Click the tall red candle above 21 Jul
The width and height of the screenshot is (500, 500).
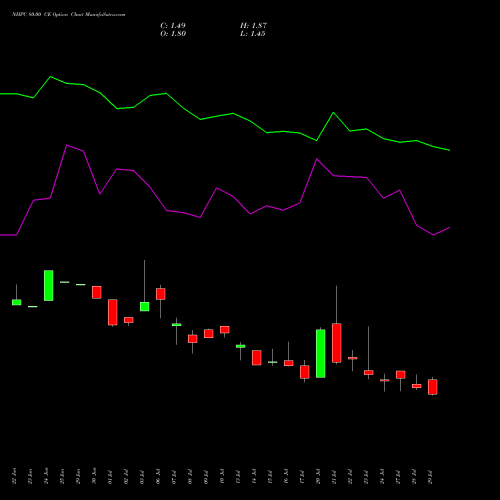[x=337, y=343]
